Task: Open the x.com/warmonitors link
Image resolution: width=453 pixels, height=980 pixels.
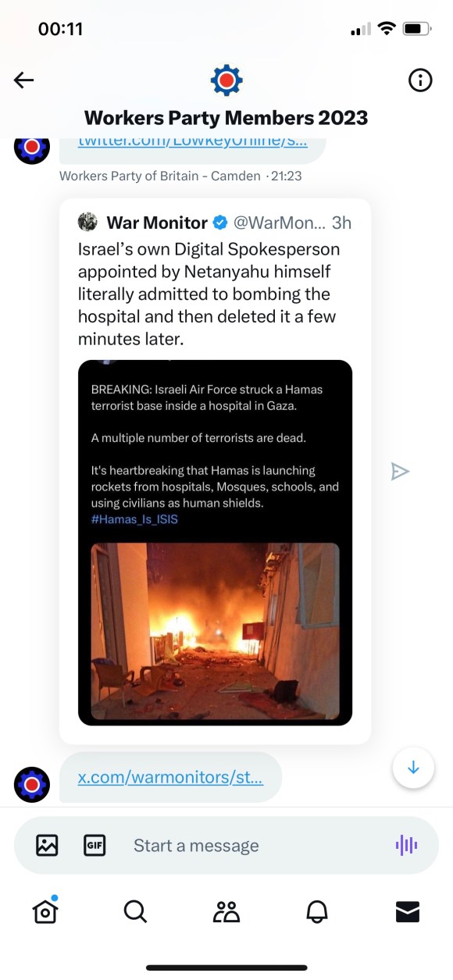Action: point(170,778)
